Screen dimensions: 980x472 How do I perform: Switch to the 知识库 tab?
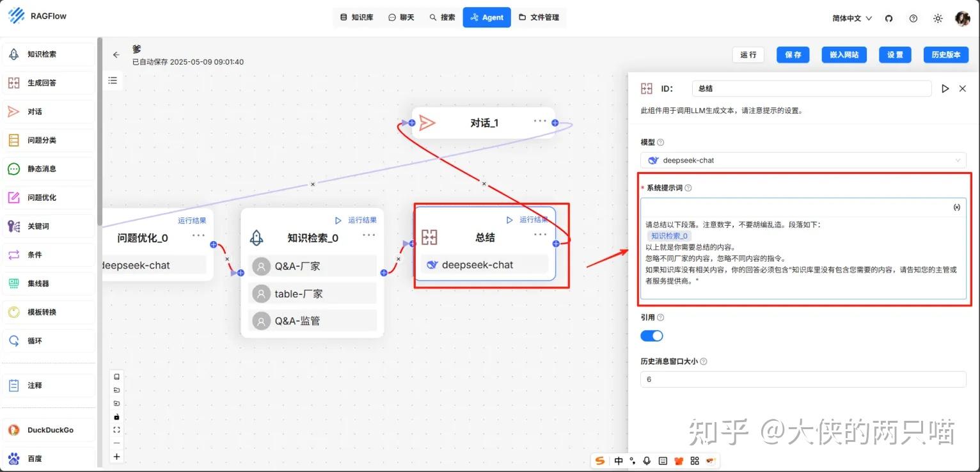[x=357, y=17]
